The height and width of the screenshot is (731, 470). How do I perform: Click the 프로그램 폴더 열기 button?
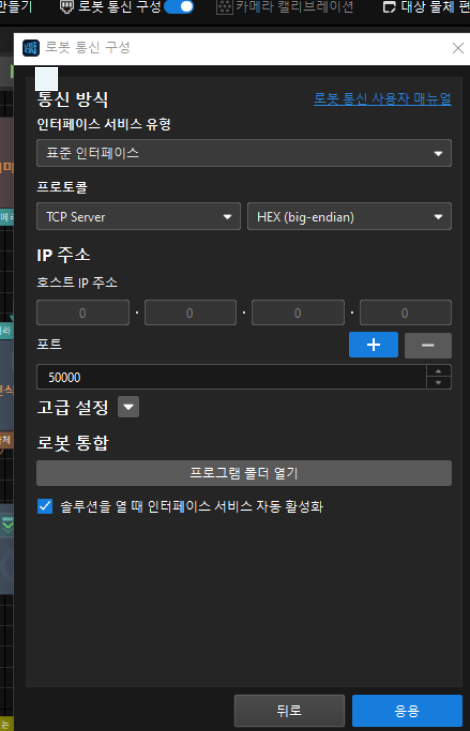(244, 473)
